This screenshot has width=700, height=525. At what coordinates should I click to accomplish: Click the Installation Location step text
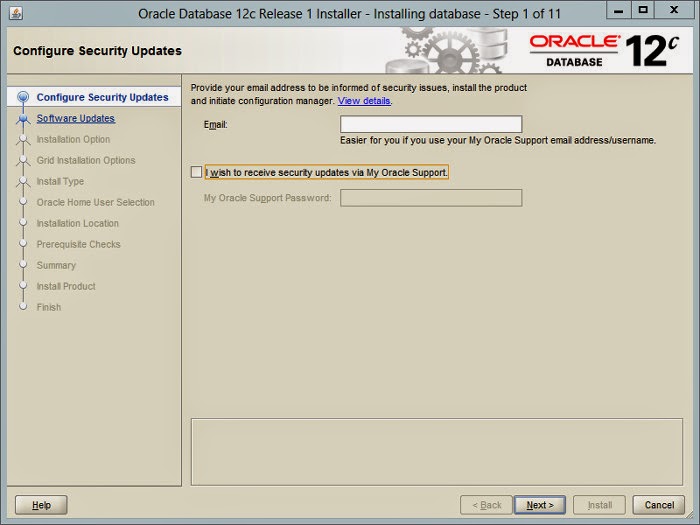point(78,223)
